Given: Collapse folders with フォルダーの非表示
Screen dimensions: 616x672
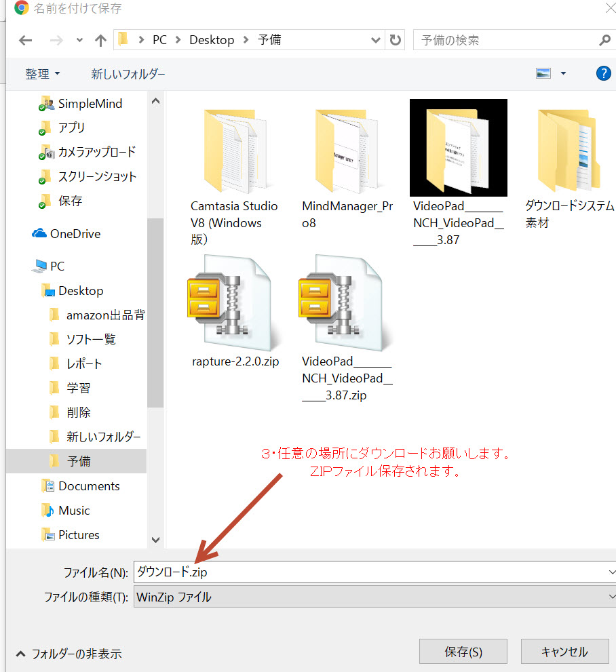Looking at the screenshot, I should click(69, 654).
